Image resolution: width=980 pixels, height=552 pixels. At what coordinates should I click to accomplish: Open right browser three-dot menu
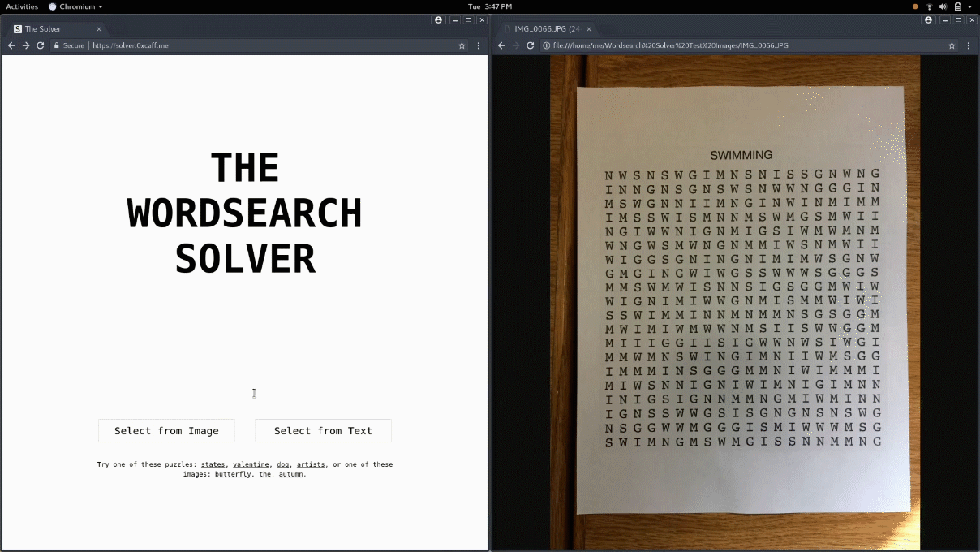coord(969,45)
